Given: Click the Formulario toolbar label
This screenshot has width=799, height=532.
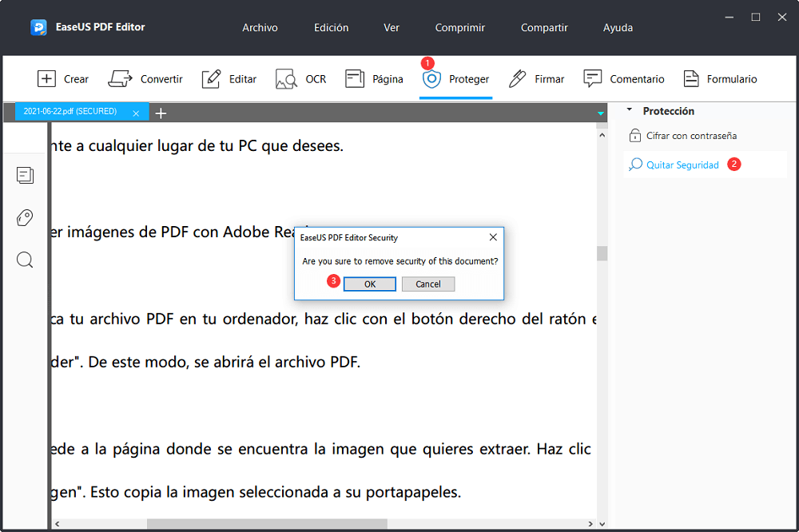Looking at the screenshot, I should (732, 79).
